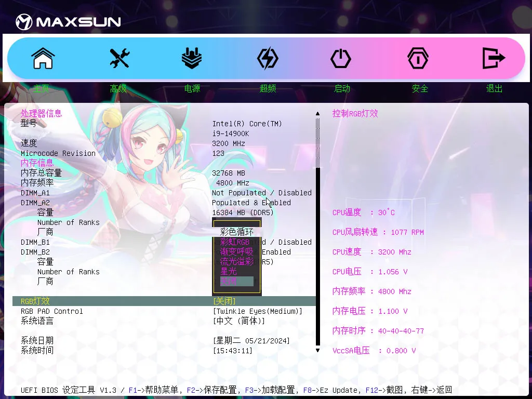The height and width of the screenshot is (399, 532).
Task: Select the 系统时间 row label
Action: tap(37, 351)
